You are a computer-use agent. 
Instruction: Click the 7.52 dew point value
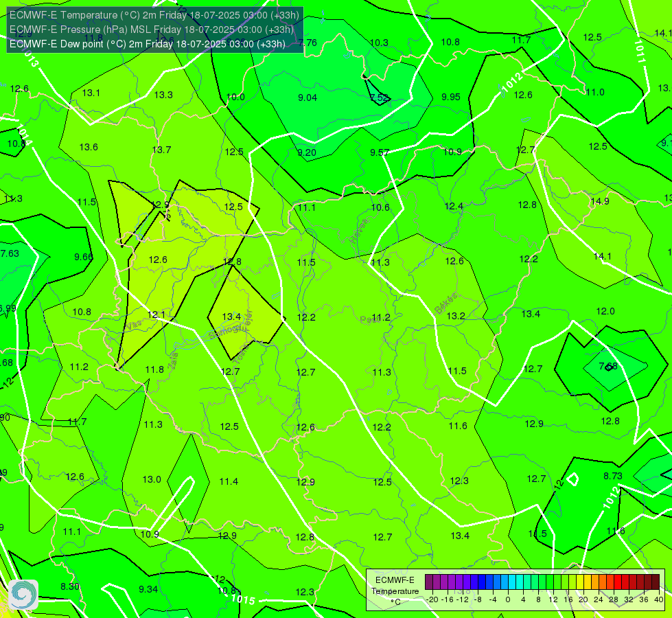click(380, 98)
